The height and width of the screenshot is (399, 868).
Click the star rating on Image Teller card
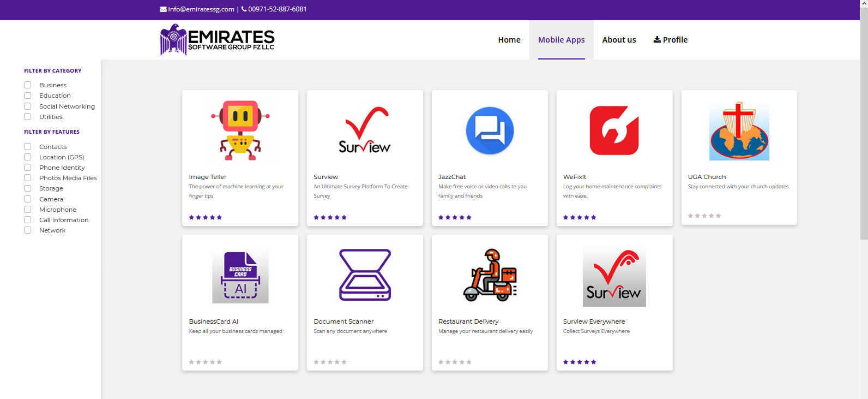click(206, 217)
